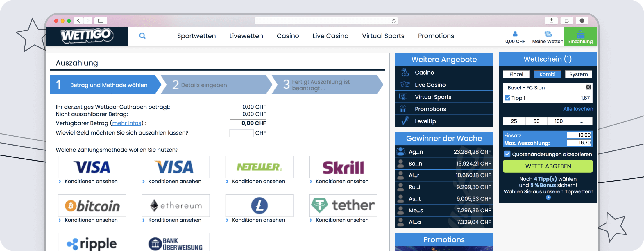Click the mehr Infos link
The height and width of the screenshot is (251, 644).
click(x=127, y=123)
